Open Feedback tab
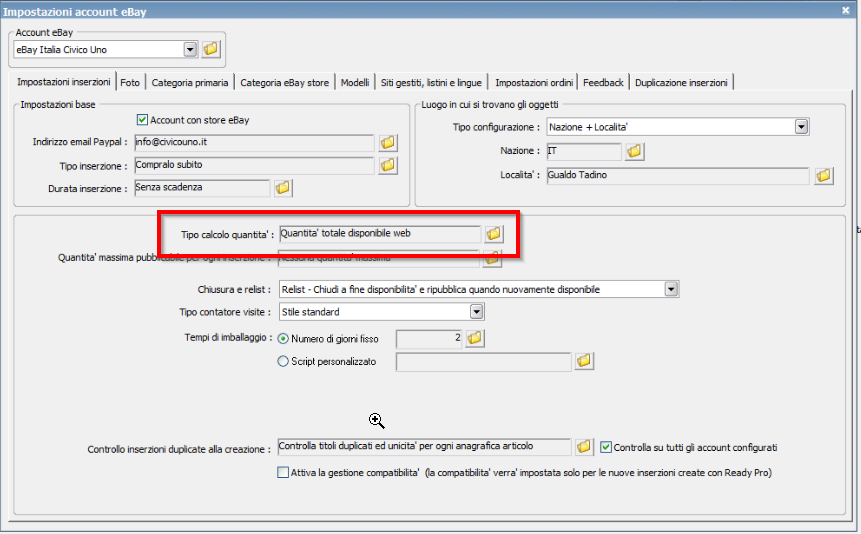 coord(603,82)
